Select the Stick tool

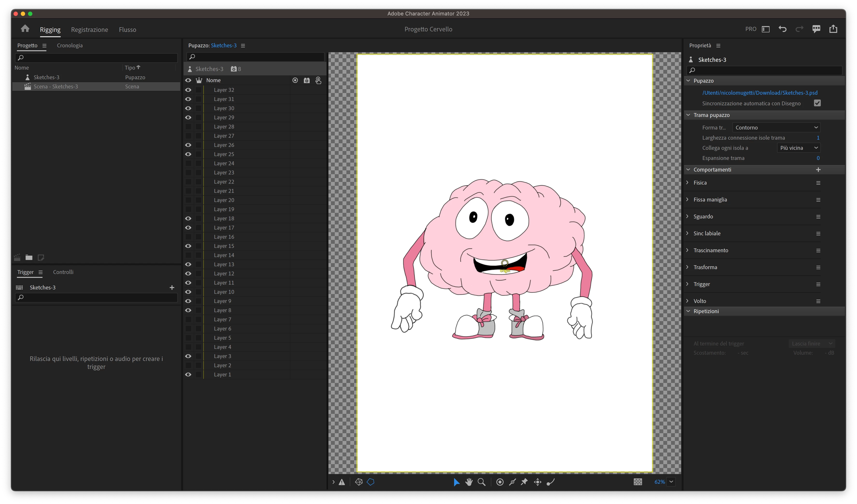pyautogui.click(x=512, y=482)
